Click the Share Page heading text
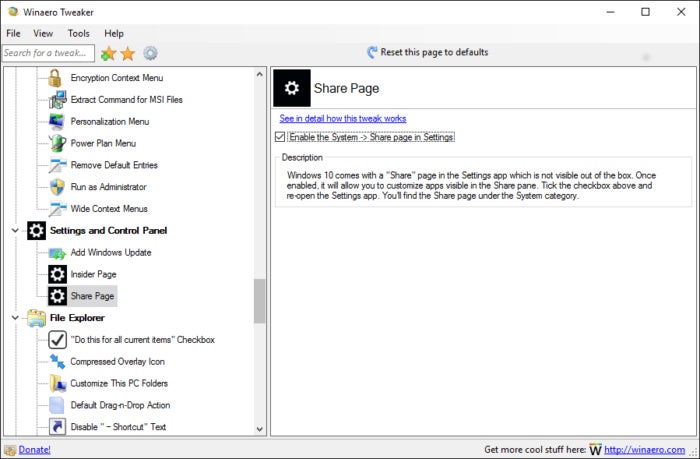Viewport: 700px width, 459px height. tap(346, 88)
